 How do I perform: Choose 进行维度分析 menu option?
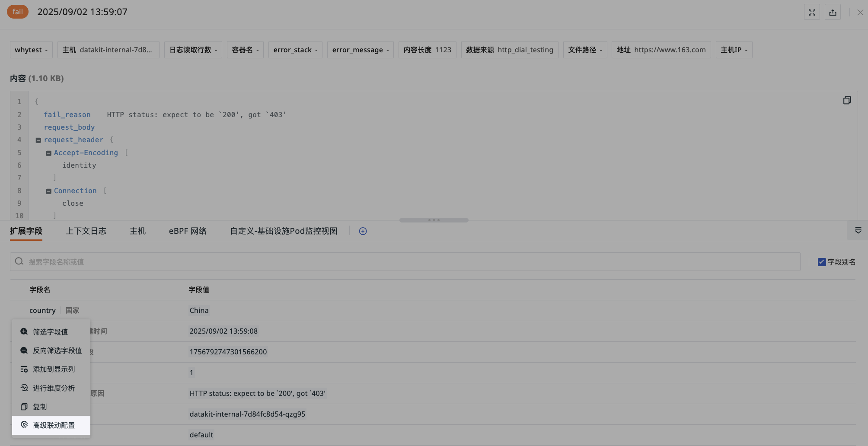pyautogui.click(x=54, y=388)
